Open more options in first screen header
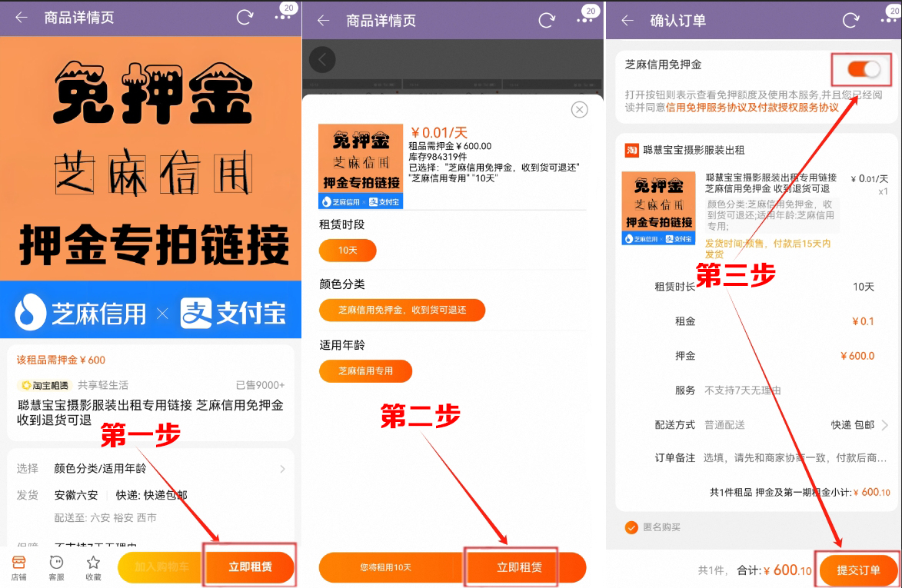Viewport: 902px width, 588px height. point(282,18)
